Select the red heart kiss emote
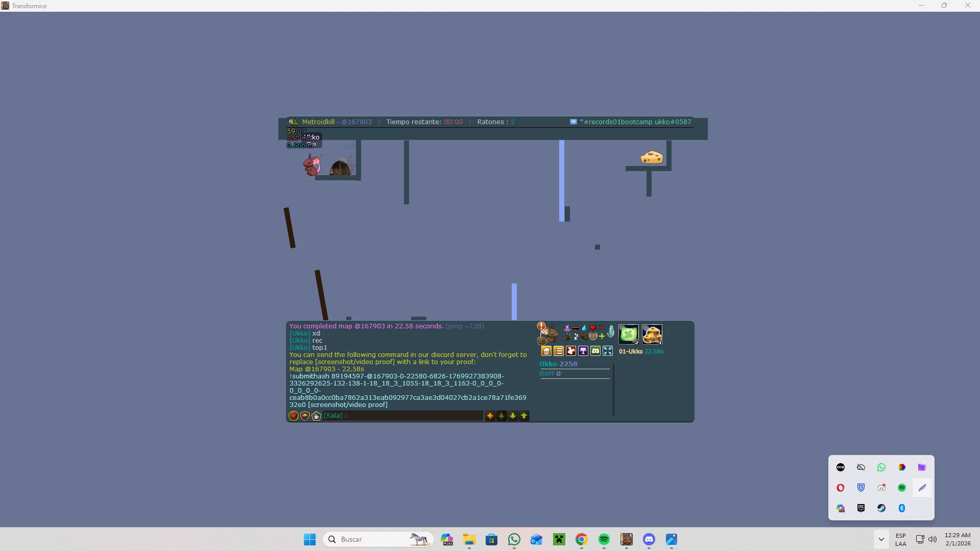This screenshot has width=980, height=551. [593, 328]
